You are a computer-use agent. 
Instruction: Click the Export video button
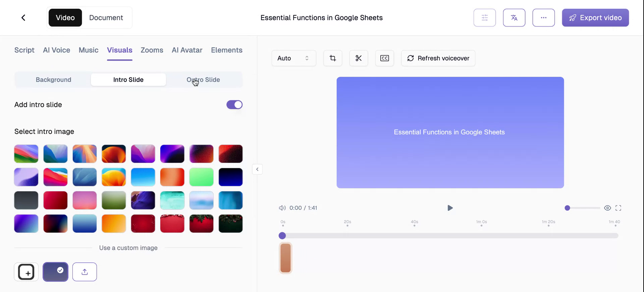tap(595, 18)
